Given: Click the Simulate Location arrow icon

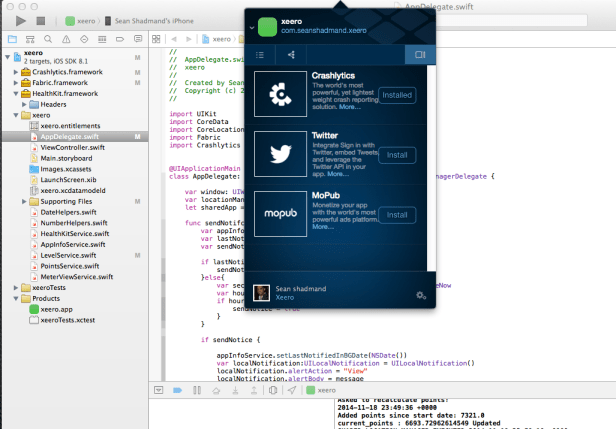Looking at the screenshot, I should [292, 390].
